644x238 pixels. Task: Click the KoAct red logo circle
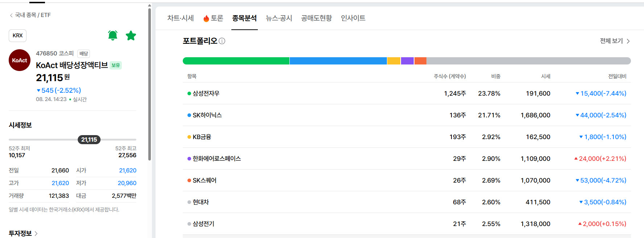click(20, 60)
